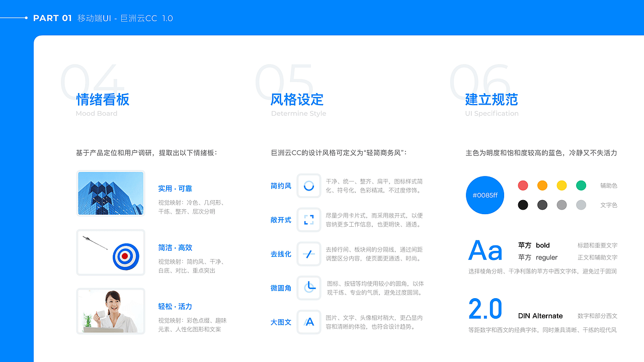Click the PART 01 header label
This screenshot has width=644, height=362.
[x=53, y=18]
